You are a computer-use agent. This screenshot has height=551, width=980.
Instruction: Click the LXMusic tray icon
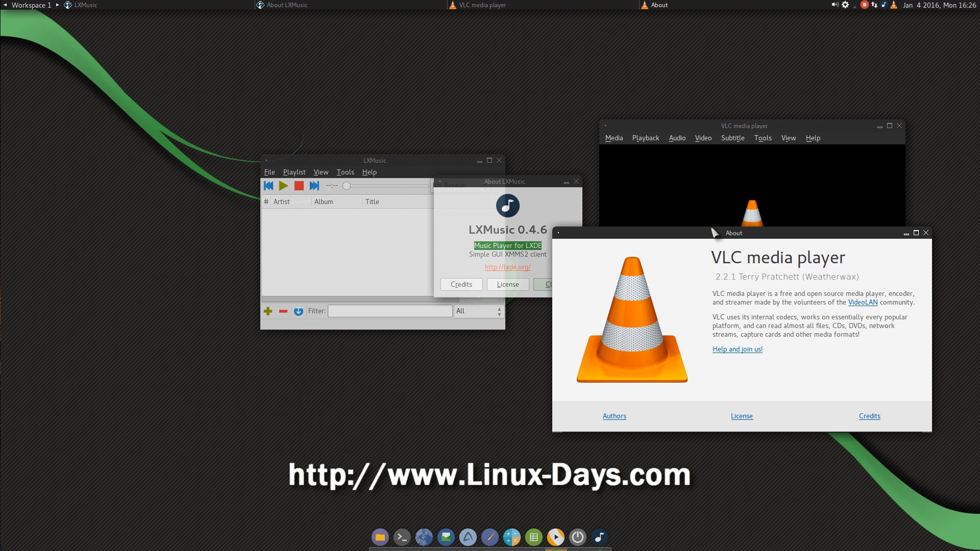point(884,5)
